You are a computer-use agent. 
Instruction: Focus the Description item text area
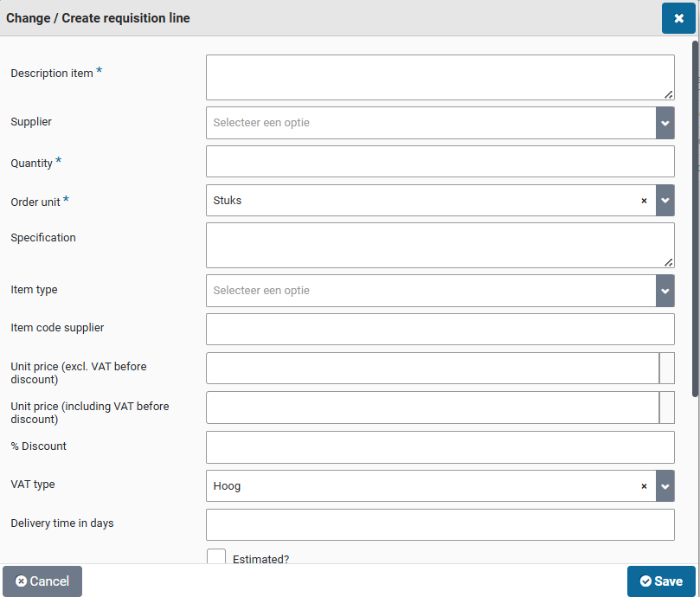coord(440,77)
